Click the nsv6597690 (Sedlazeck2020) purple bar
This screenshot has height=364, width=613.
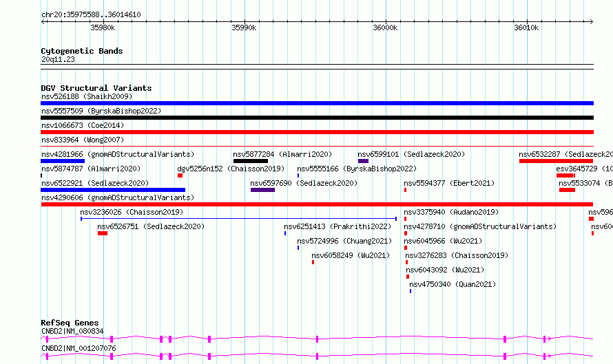point(262,190)
